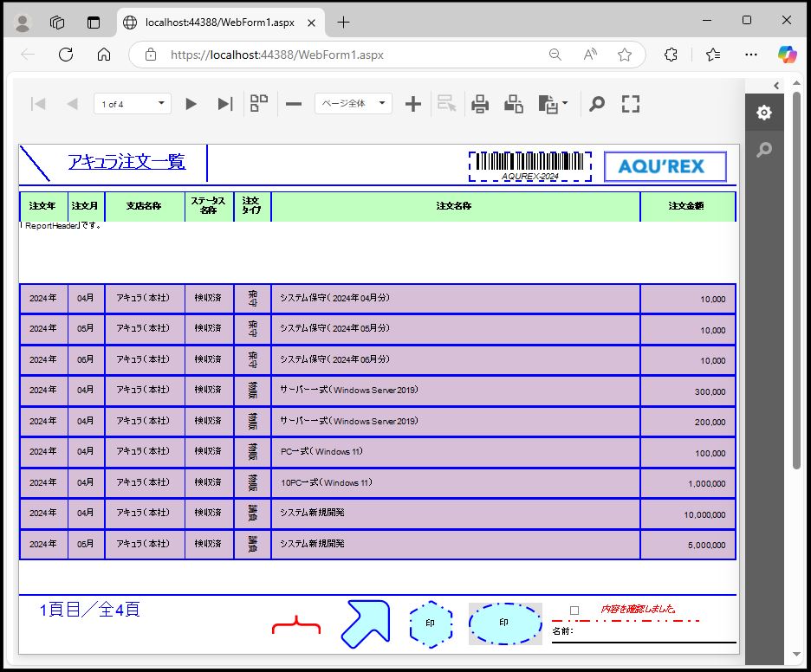Click the アキュラ注文一覧 title link
Screen dimensions: 811x672
pyautogui.click(x=127, y=161)
